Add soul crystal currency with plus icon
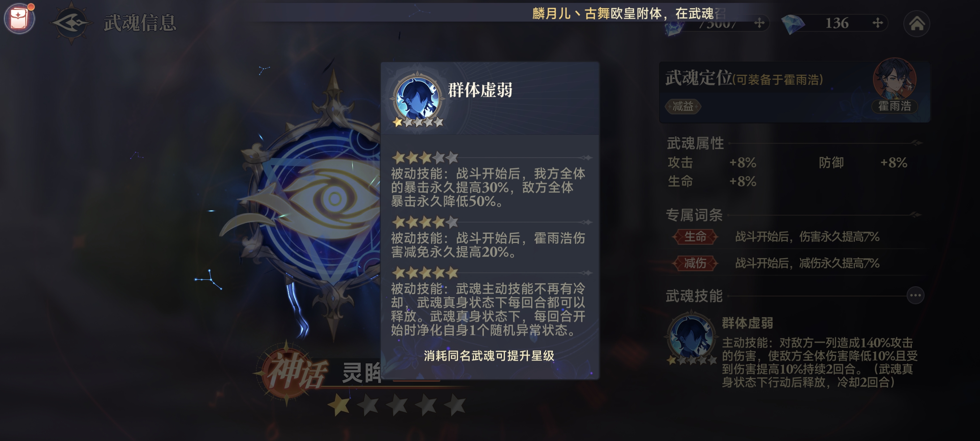This screenshot has width=980, height=441. pyautogui.click(x=759, y=23)
